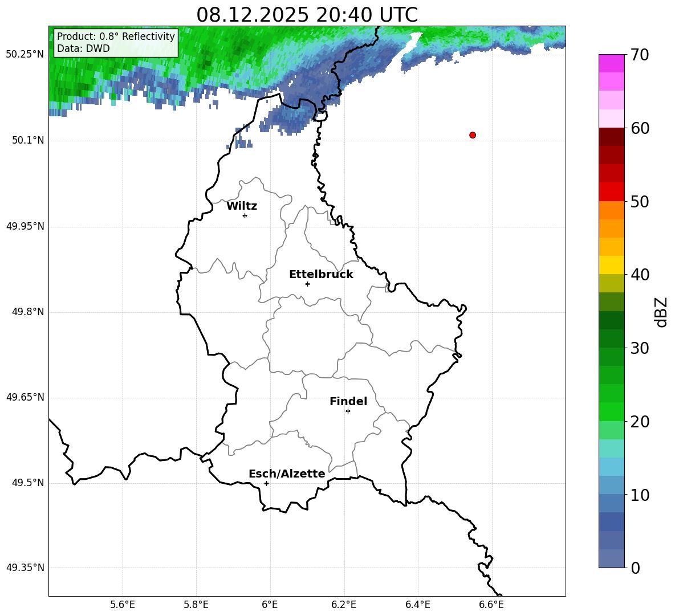The height and width of the screenshot is (616, 675).
Task: Select the Ettelbruck city label
Action: (321, 275)
